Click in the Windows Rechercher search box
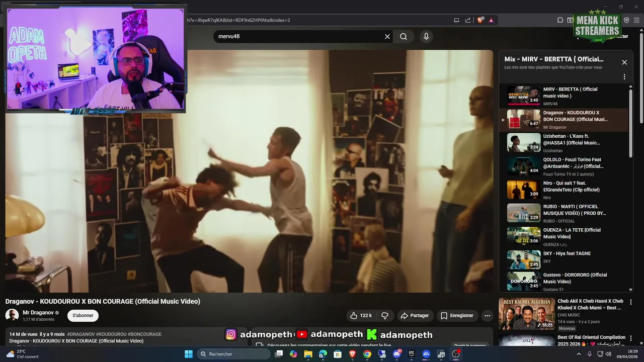Screen dimensions: 644x362 coord(234,354)
